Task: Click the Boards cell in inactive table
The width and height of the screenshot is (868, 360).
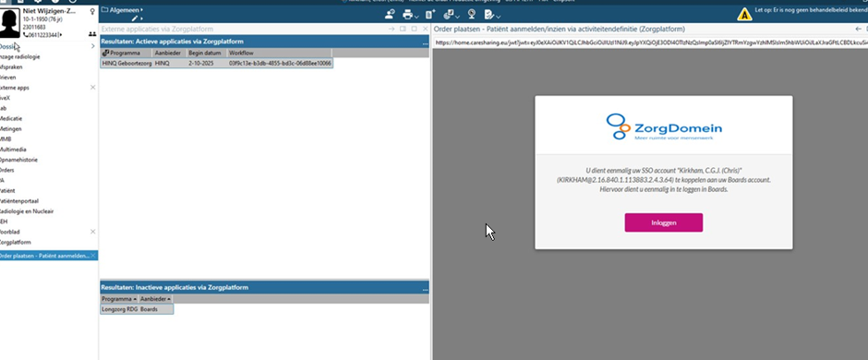Action: [149, 309]
